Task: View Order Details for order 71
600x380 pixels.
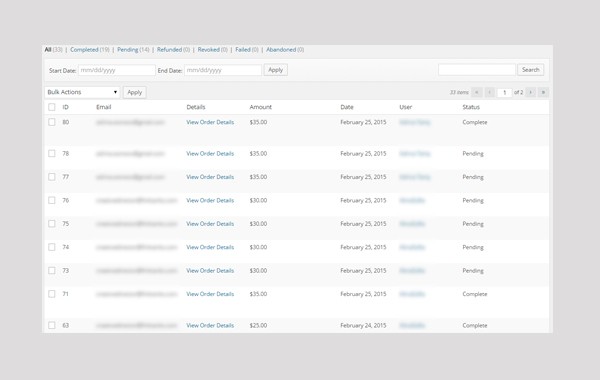Action: 210,294
